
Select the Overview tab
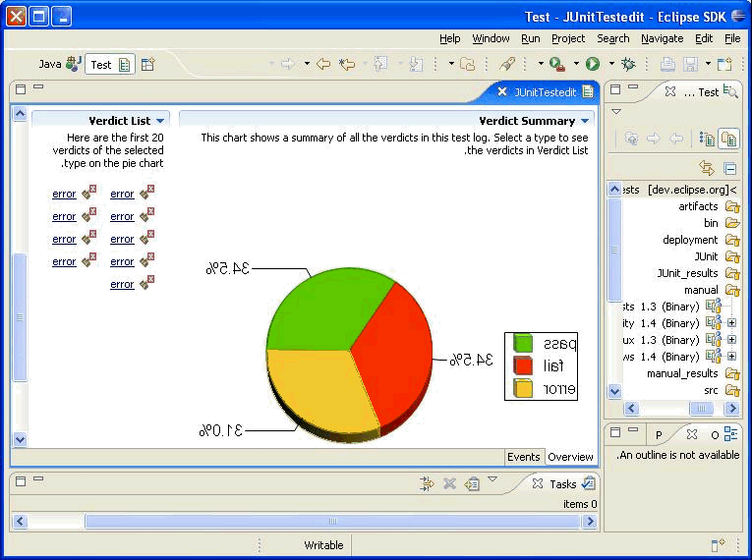(x=570, y=457)
